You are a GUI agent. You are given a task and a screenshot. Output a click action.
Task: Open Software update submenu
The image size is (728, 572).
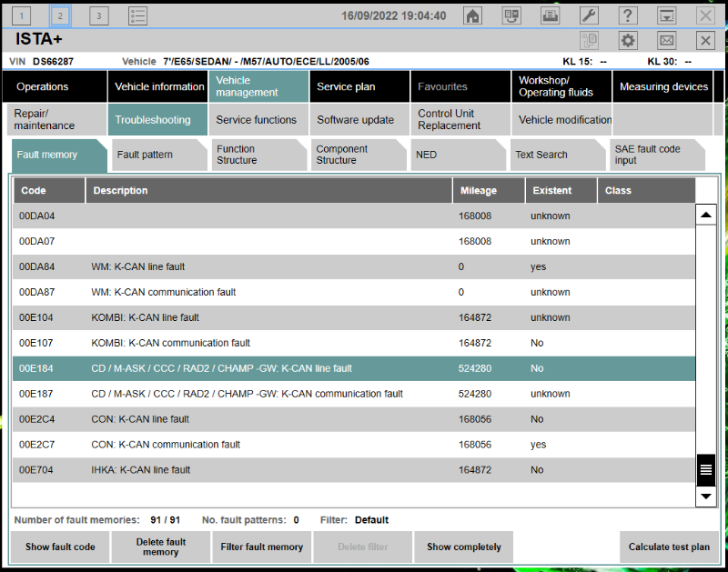coord(359,120)
